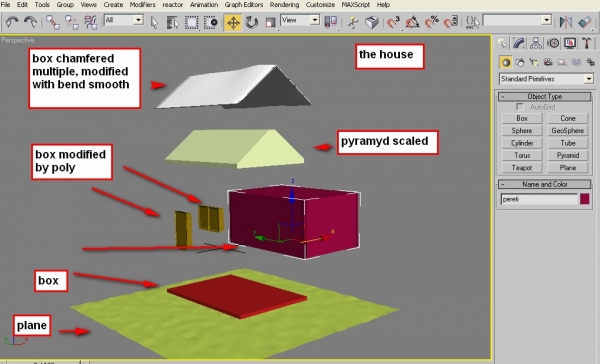Switch to Geometry category sphere icon
This screenshot has width=600, height=364.
point(506,62)
